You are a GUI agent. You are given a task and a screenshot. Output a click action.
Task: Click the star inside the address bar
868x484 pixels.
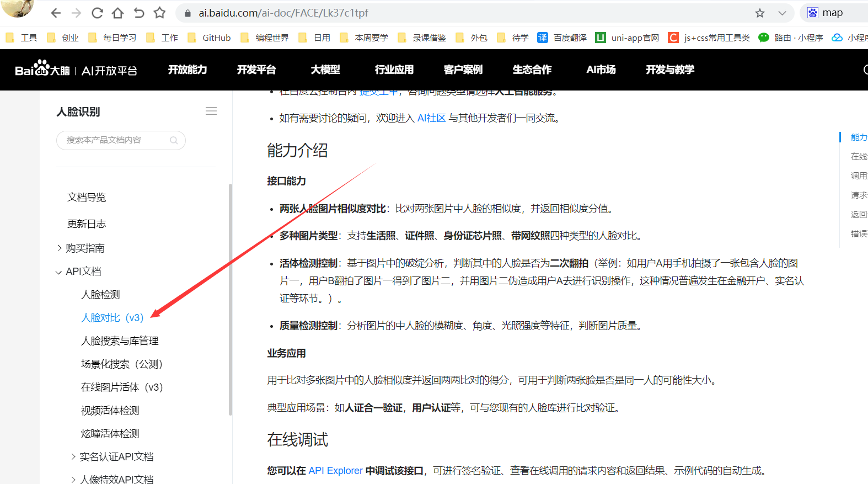pos(760,13)
